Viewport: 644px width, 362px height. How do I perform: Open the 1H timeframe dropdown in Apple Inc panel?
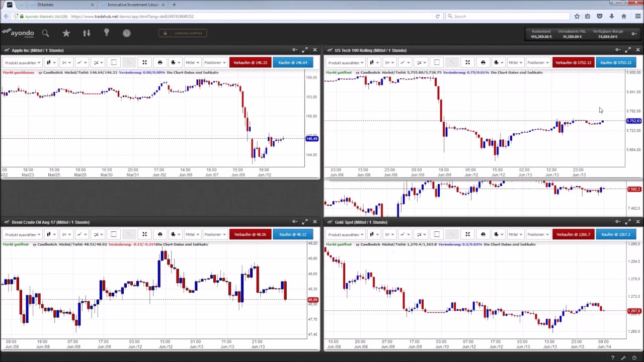coord(65,62)
